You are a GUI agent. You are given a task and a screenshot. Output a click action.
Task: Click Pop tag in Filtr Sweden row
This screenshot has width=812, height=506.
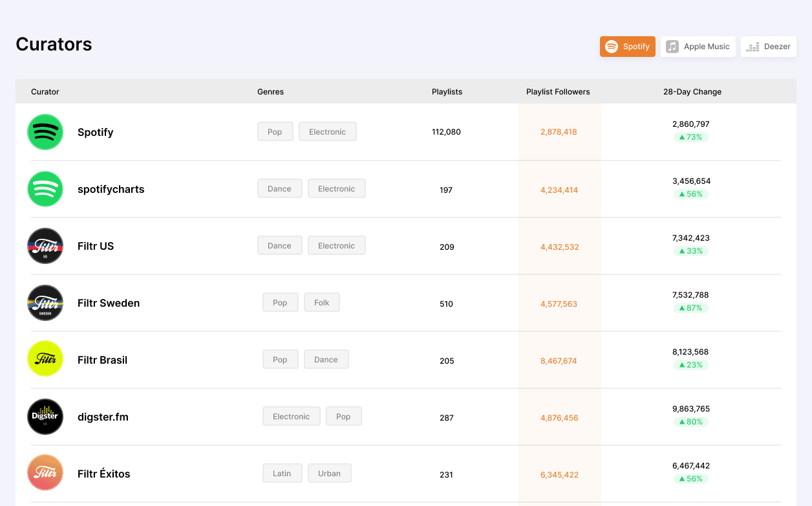[x=280, y=303]
